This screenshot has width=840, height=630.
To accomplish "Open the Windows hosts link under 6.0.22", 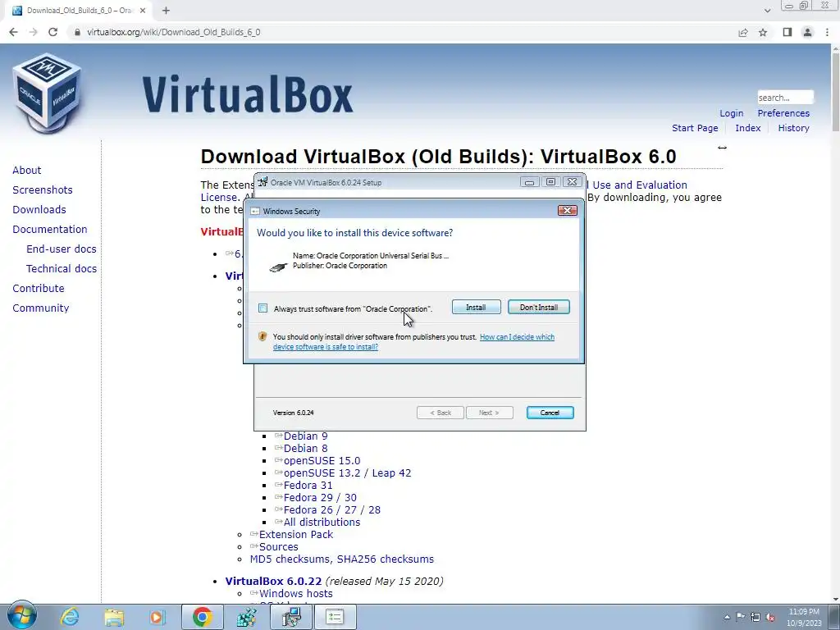I will [x=295, y=594].
